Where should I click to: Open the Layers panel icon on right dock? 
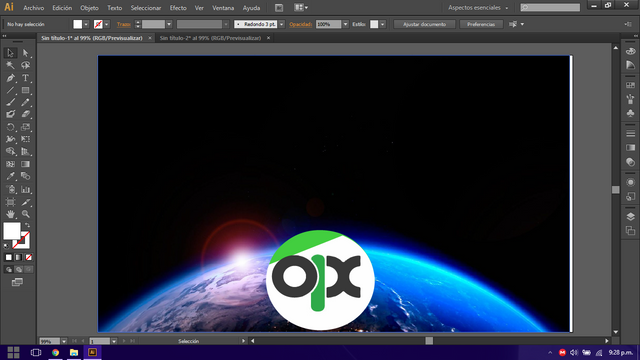click(x=630, y=217)
